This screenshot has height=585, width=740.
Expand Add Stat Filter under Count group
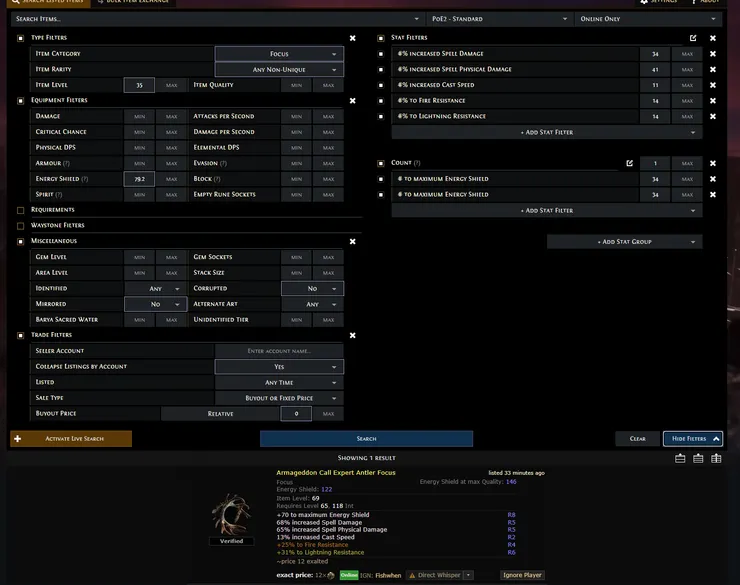click(x=547, y=210)
